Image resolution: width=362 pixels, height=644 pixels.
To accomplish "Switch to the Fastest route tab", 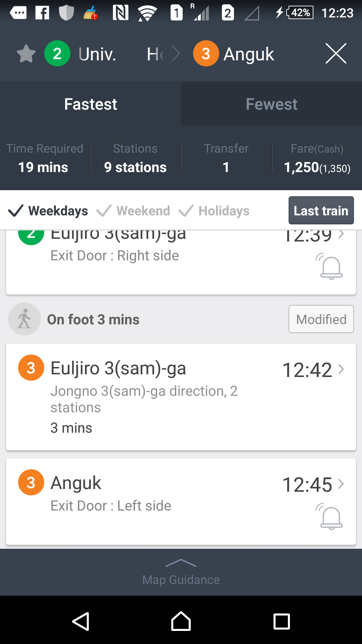I will pyautogui.click(x=90, y=104).
